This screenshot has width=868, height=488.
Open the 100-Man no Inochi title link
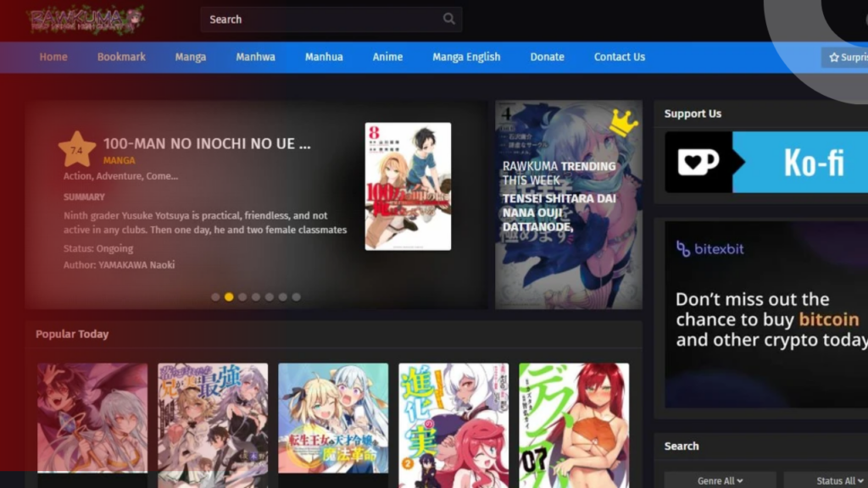[207, 144]
